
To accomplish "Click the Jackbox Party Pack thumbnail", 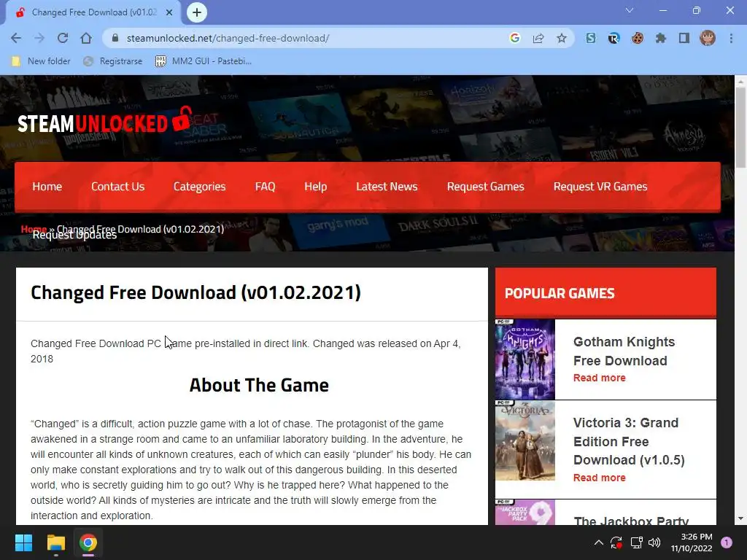I will tap(525, 513).
